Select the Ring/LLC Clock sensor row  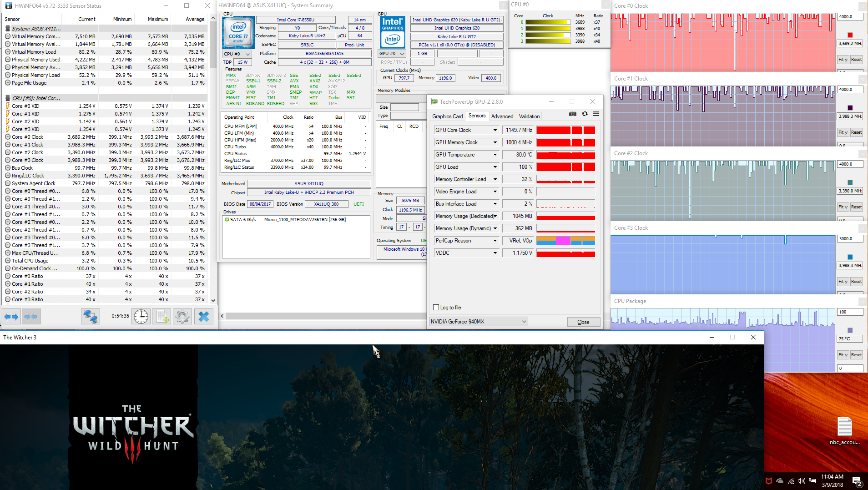point(105,176)
